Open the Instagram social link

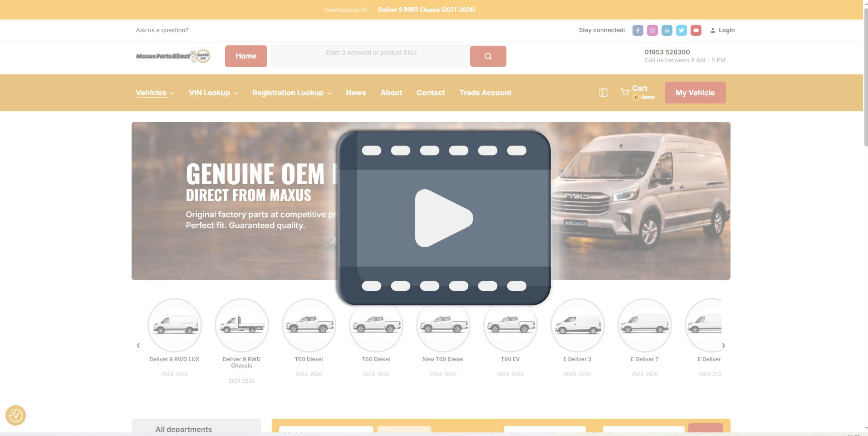tap(652, 30)
